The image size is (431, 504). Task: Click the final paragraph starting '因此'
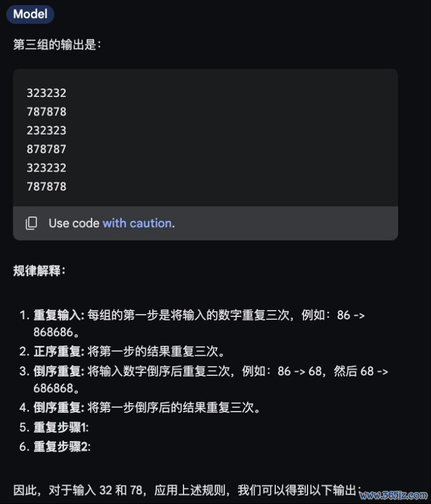(188, 490)
